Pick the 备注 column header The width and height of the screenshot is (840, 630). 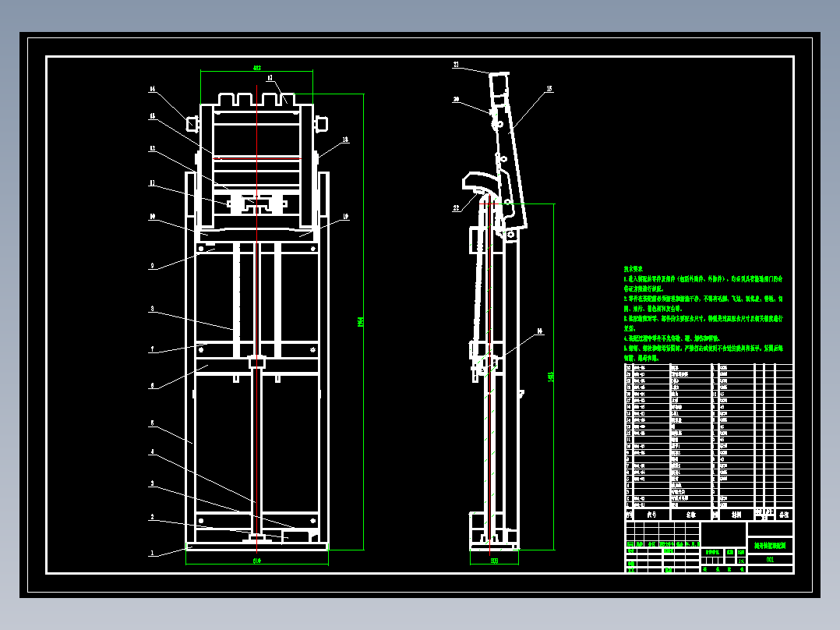point(784,515)
